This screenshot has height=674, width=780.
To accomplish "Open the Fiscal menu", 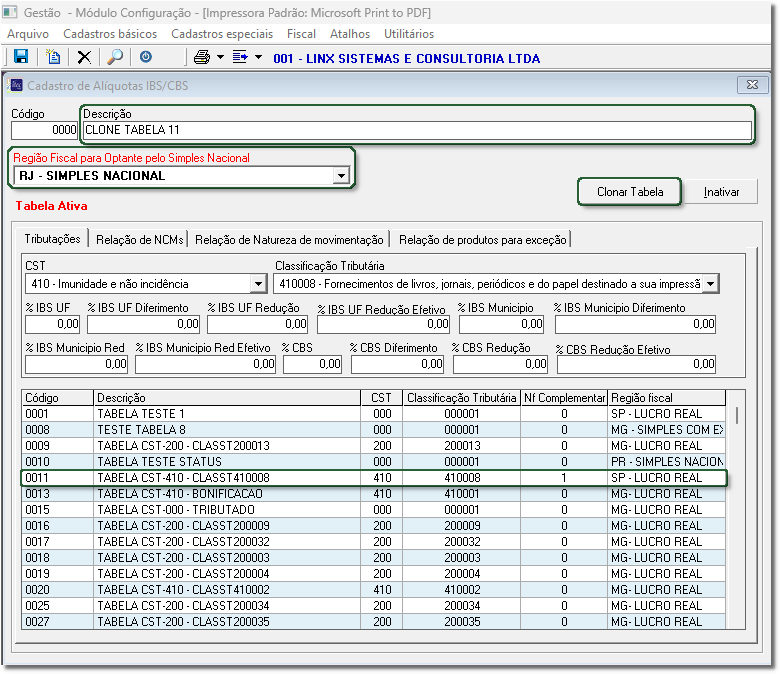I will pos(301,34).
